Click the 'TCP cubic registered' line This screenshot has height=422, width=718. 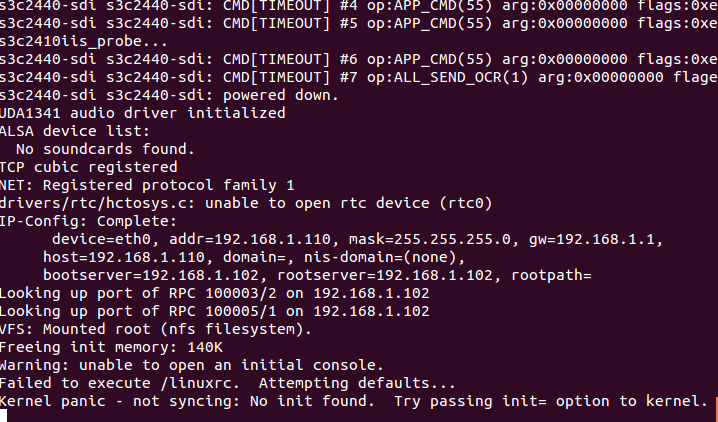(x=88, y=167)
